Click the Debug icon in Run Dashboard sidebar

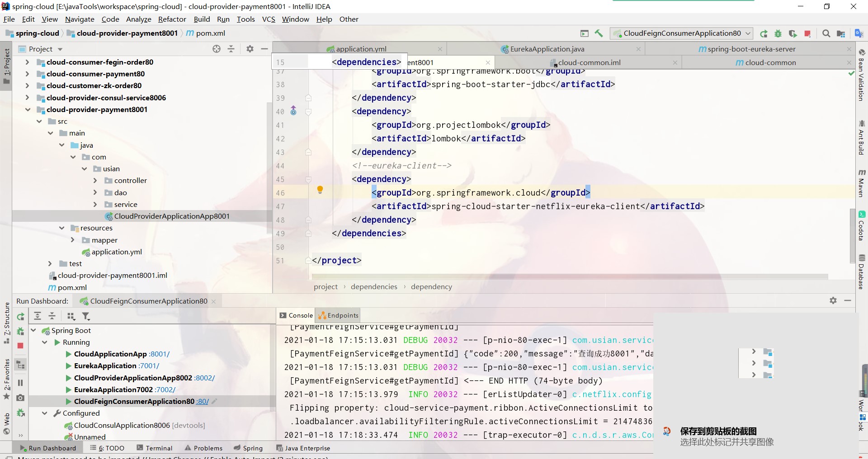[x=20, y=331]
